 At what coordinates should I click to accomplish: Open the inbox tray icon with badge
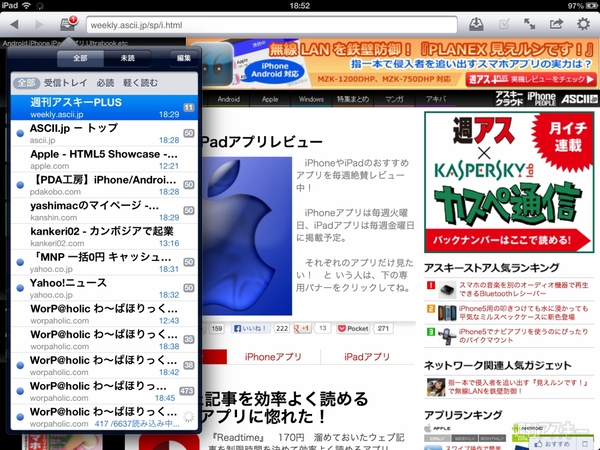(x=68, y=24)
